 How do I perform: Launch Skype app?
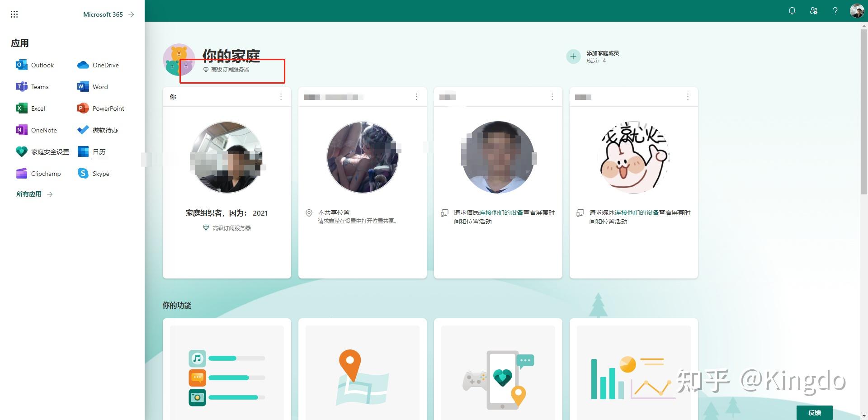point(94,174)
